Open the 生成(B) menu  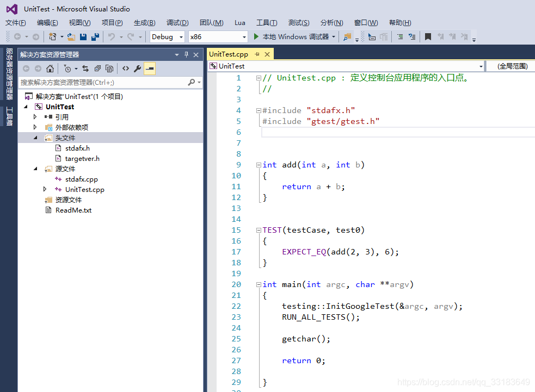(x=145, y=23)
